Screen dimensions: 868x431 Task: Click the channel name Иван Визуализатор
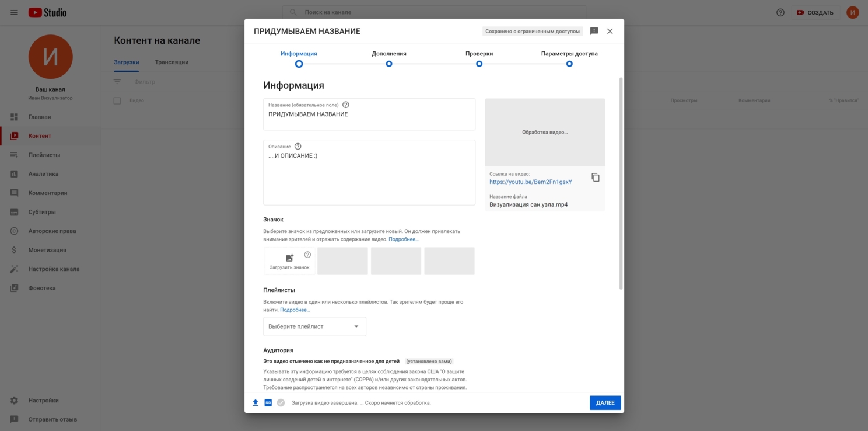pyautogui.click(x=51, y=98)
